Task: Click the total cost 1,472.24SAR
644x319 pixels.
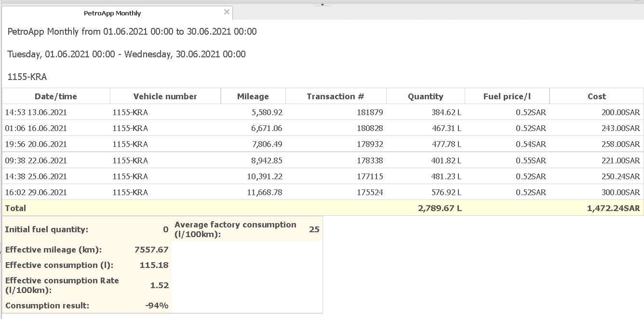Action: (x=613, y=208)
